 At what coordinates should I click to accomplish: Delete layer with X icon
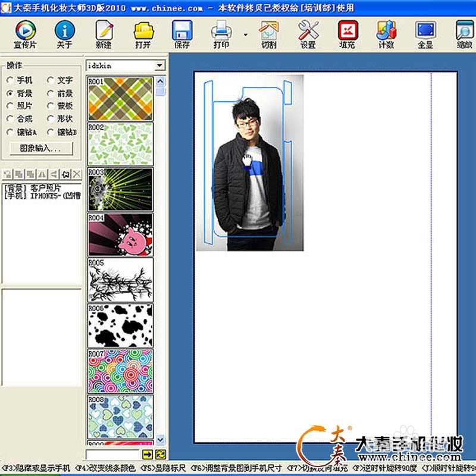[x=77, y=174]
